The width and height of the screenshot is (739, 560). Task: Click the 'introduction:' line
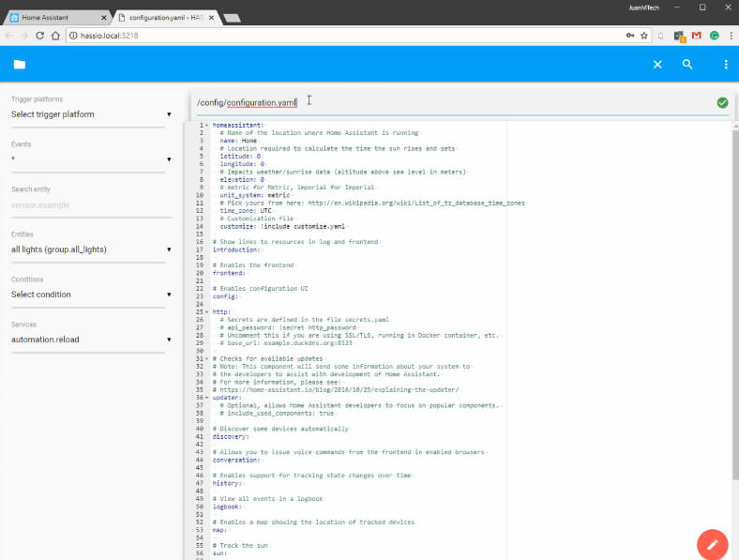pos(235,250)
